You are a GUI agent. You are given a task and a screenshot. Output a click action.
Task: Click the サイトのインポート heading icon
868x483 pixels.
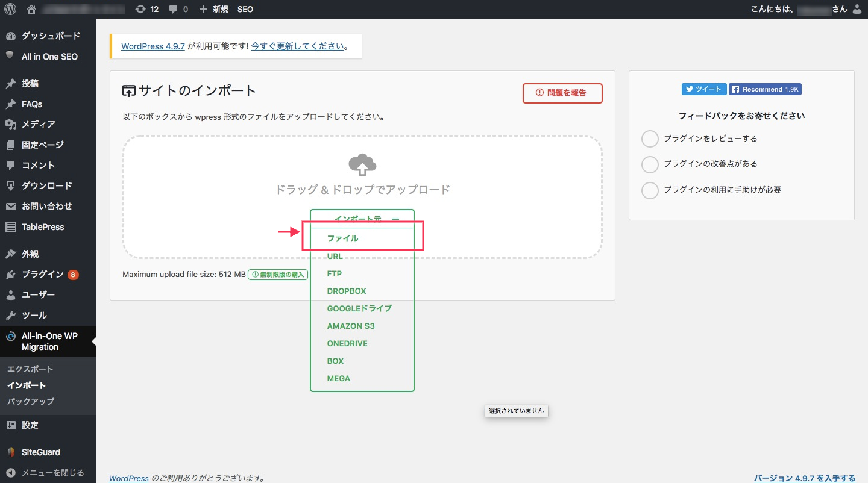[129, 92]
